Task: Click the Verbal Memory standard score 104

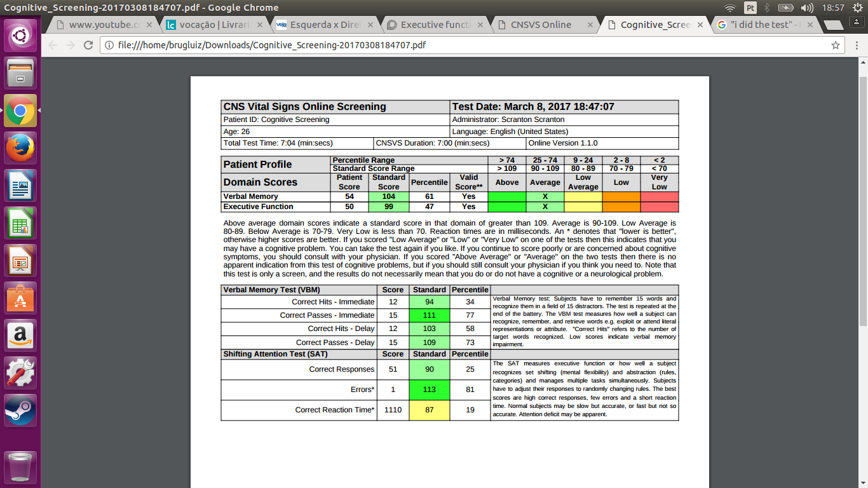Action: click(x=388, y=196)
